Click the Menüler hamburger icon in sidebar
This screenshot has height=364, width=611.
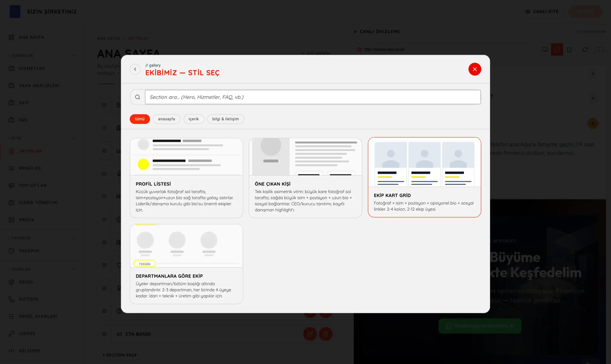tap(11, 168)
